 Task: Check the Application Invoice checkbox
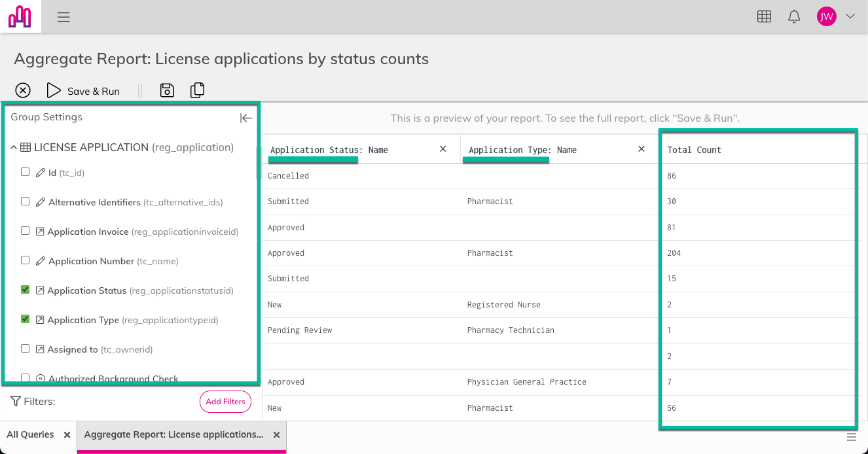(x=25, y=231)
